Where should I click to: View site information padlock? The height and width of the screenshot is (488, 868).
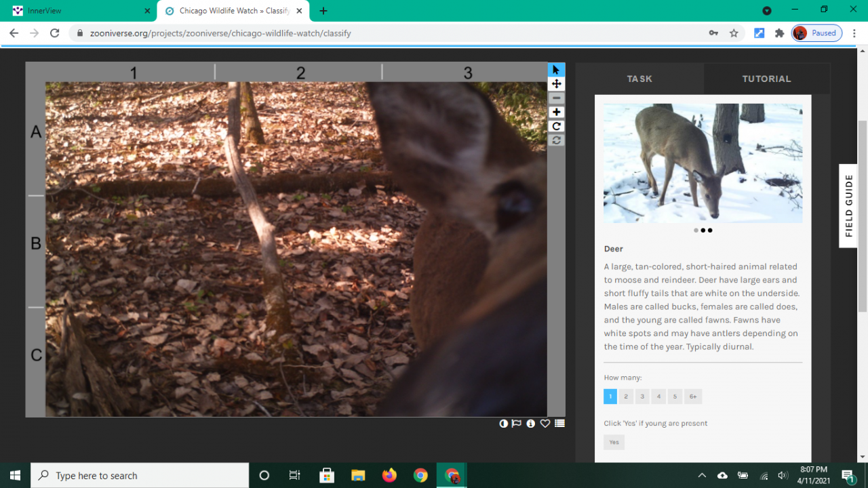coord(79,33)
